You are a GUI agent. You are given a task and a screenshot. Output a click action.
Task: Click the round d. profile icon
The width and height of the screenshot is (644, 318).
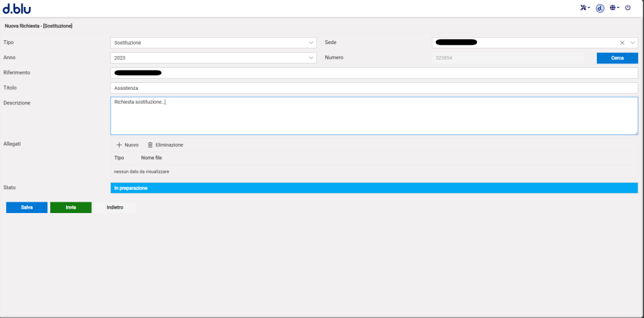[600, 8]
